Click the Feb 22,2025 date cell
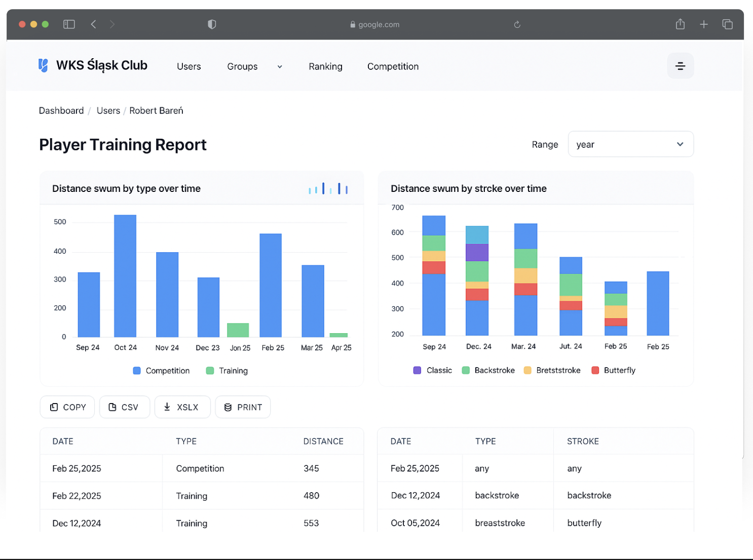 click(x=77, y=496)
